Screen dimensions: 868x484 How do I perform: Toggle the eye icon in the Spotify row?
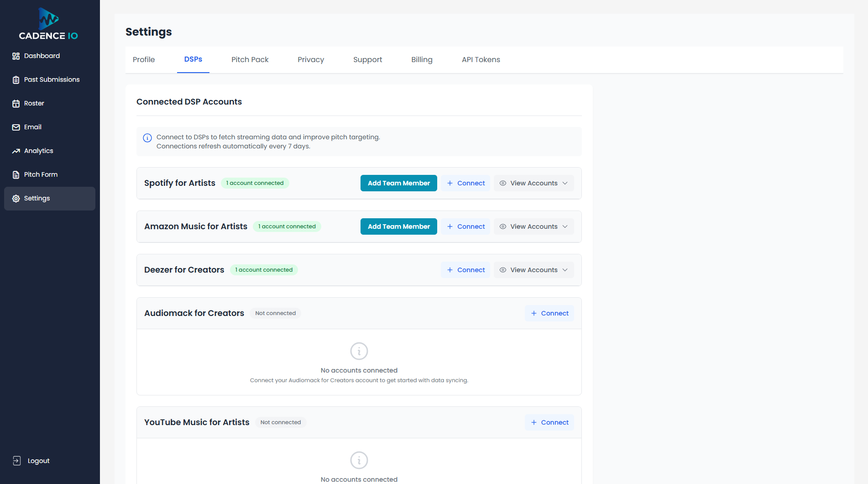[503, 183]
